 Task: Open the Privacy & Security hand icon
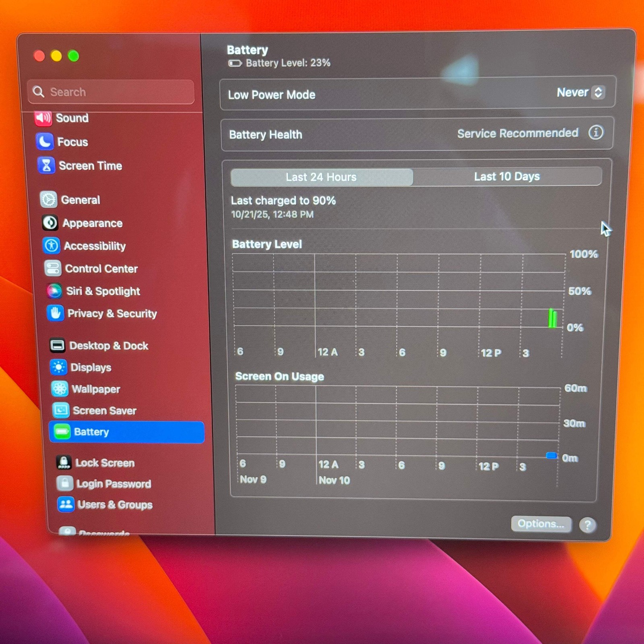click(56, 313)
